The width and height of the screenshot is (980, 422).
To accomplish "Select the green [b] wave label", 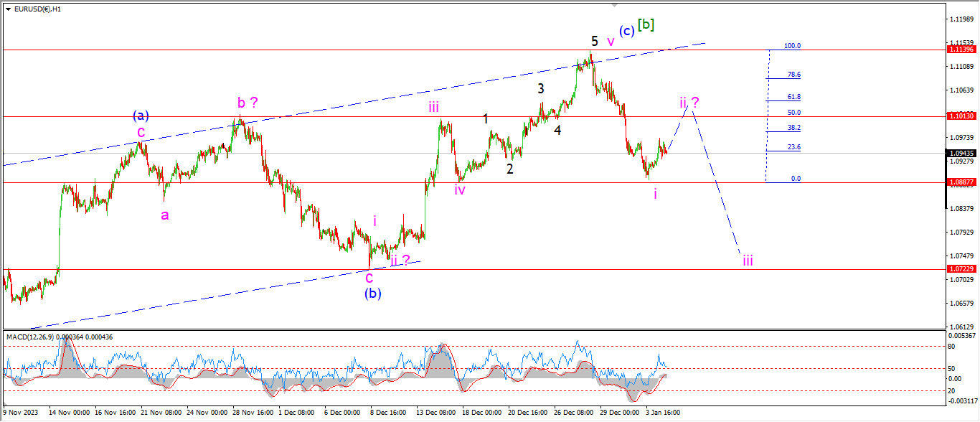I will point(646,24).
